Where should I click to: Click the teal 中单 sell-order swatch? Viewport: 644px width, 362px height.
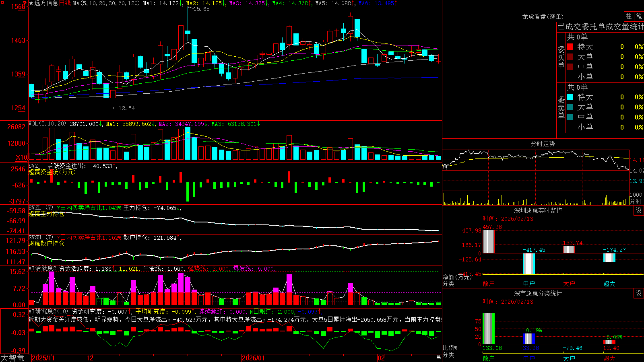click(x=570, y=117)
